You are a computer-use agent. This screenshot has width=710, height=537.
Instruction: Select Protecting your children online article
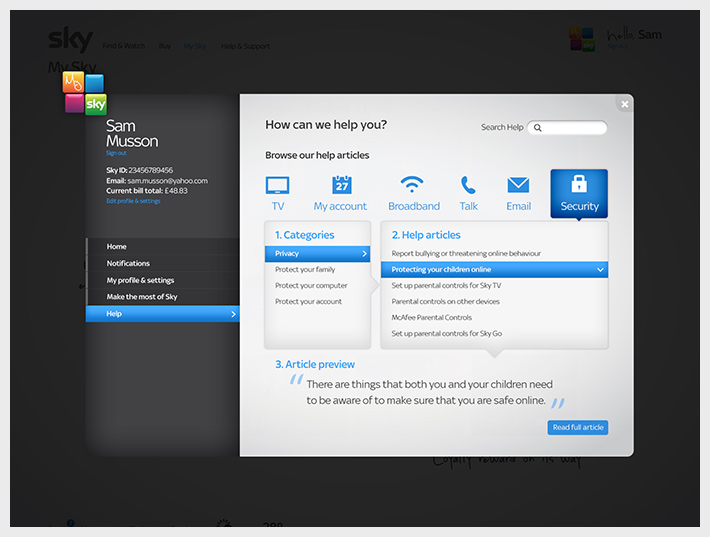[x=494, y=269]
